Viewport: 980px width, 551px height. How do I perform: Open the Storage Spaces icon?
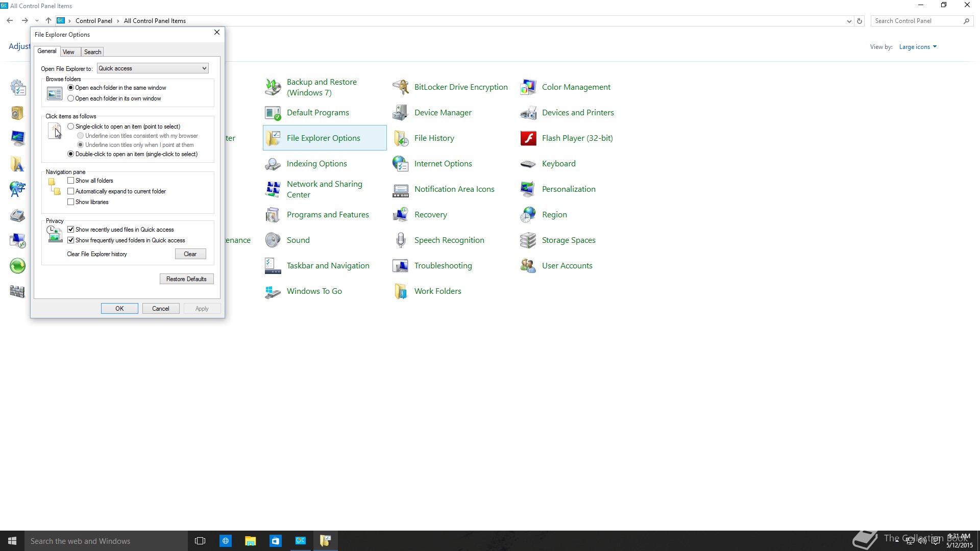pyautogui.click(x=528, y=240)
